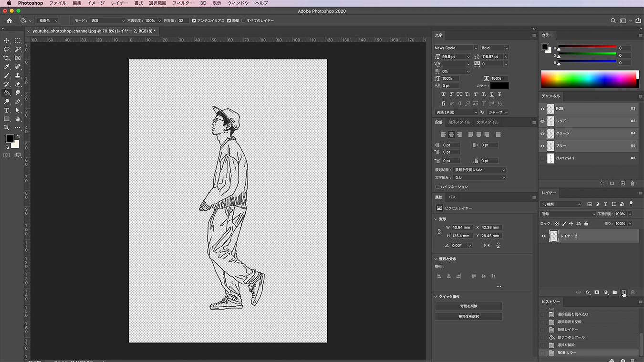Hide the グリーン channel visibility
This screenshot has width=644, height=362.
click(542, 134)
